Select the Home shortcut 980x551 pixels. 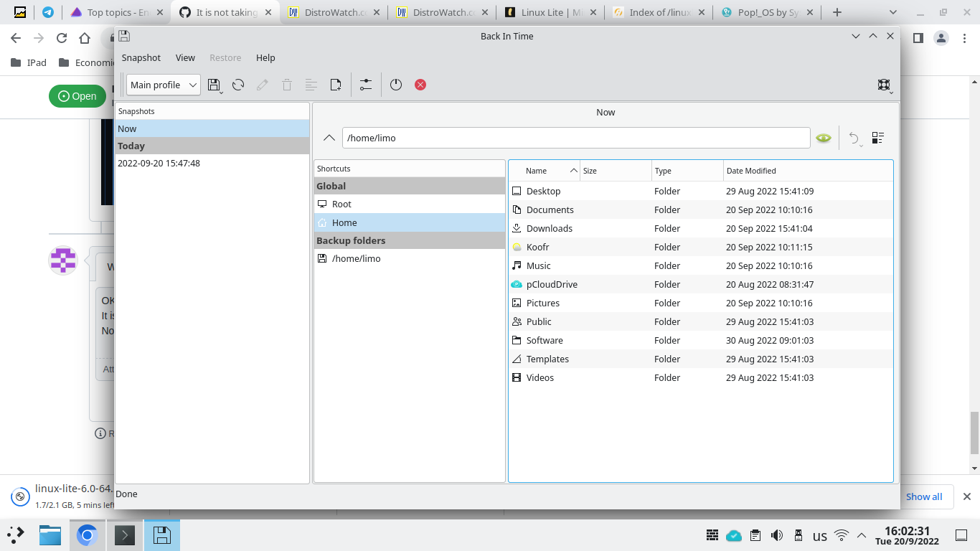(x=410, y=222)
